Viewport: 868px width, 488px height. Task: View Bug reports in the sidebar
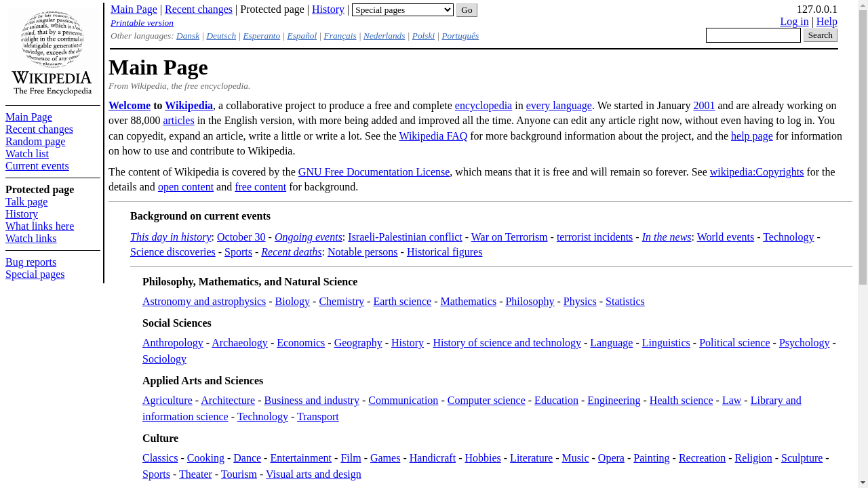tap(31, 262)
